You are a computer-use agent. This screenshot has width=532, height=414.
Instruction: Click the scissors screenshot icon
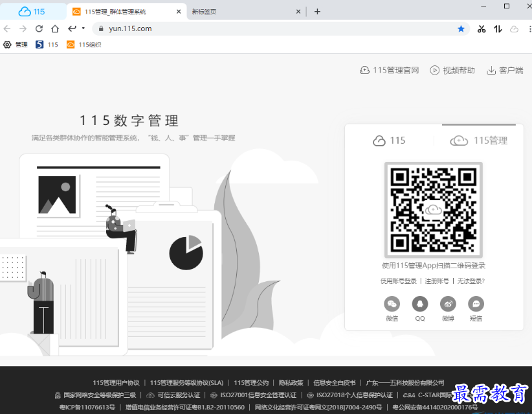pyautogui.click(x=481, y=29)
